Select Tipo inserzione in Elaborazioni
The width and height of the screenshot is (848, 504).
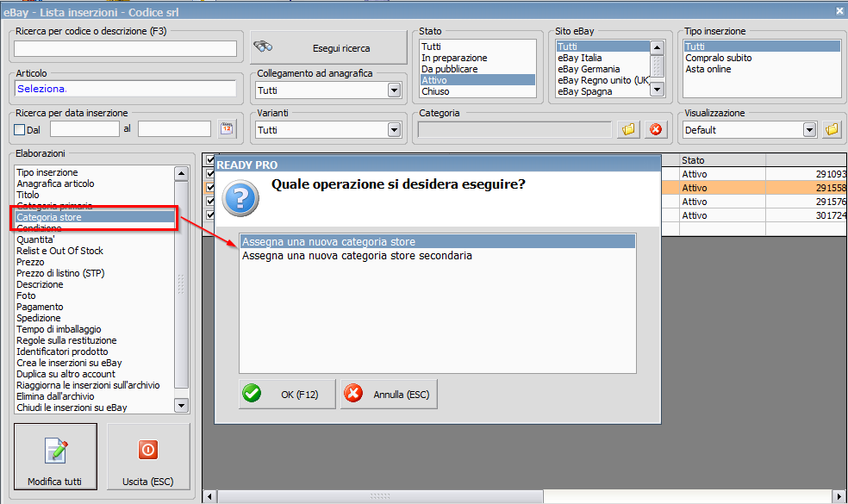pos(47,172)
